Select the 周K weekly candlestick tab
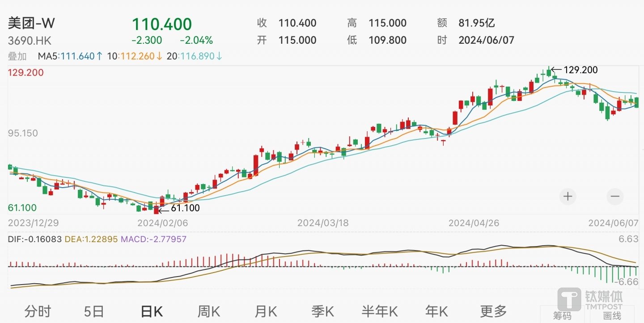The height and width of the screenshot is (323, 644). click(209, 311)
